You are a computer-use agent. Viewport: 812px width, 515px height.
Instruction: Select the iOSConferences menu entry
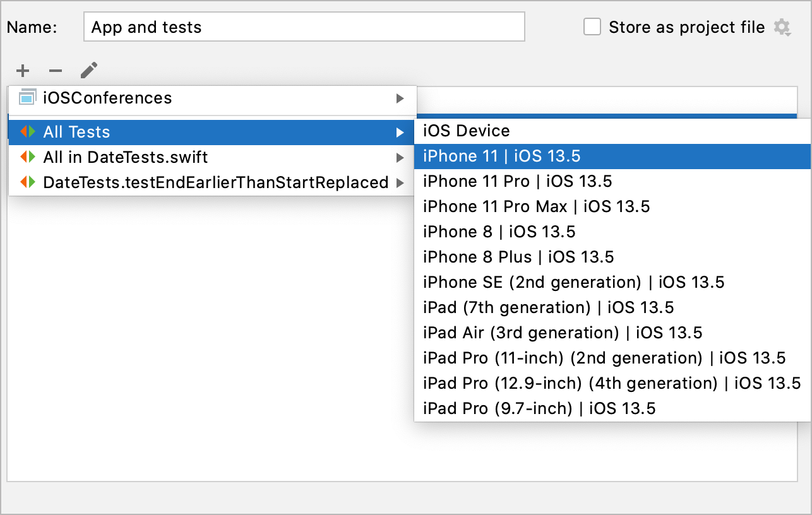pos(213,98)
